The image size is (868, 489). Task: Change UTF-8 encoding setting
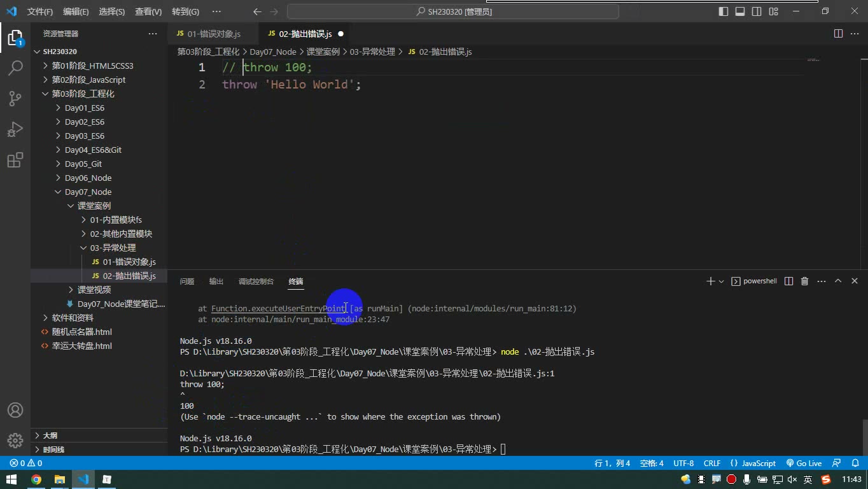click(x=683, y=464)
